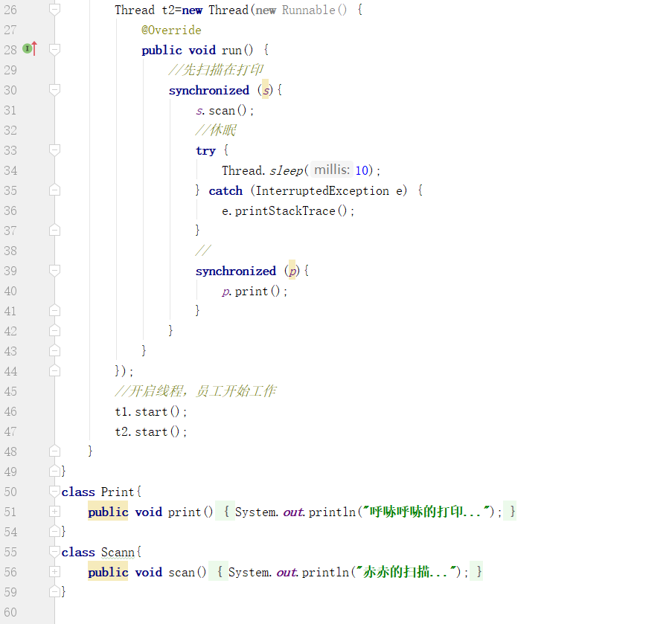
Task: Click line number 60 in the gutter
Action: click(10, 612)
